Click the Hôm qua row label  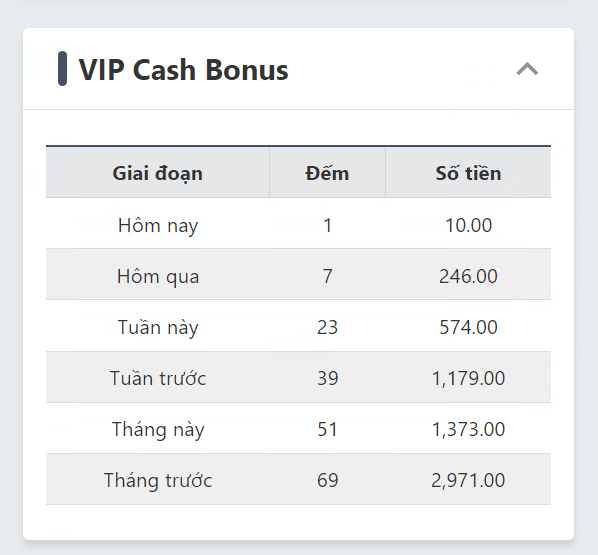tap(158, 276)
